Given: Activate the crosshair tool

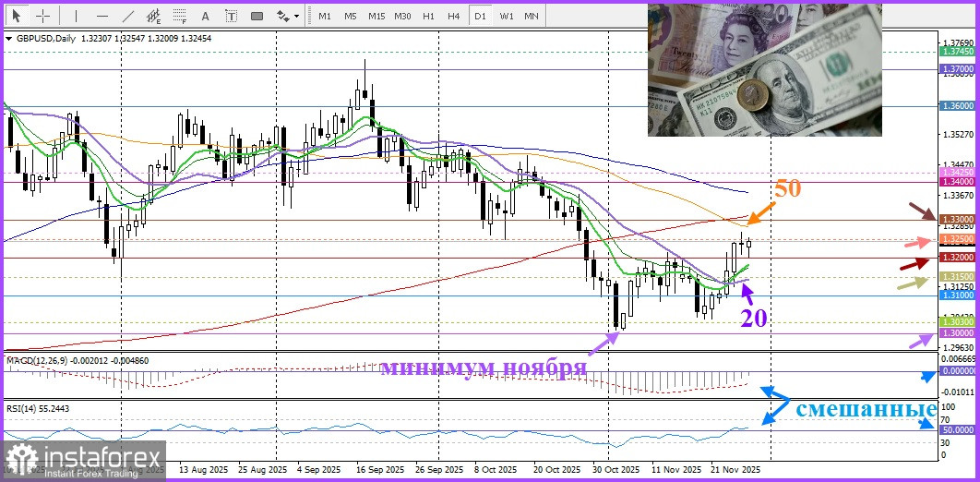Looking at the screenshot, I should [42, 16].
